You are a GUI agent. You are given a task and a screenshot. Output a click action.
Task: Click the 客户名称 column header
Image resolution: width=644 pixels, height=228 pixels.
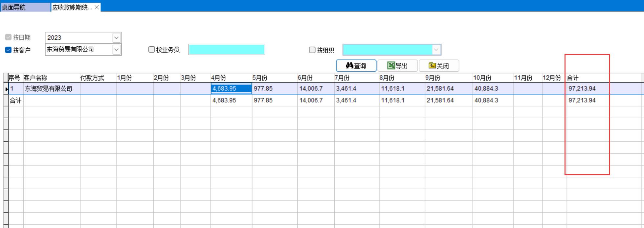[35, 78]
